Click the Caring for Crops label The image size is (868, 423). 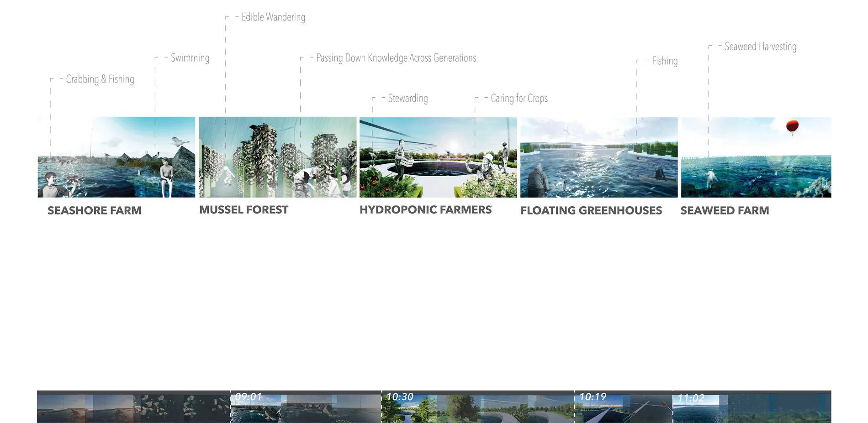tap(519, 98)
